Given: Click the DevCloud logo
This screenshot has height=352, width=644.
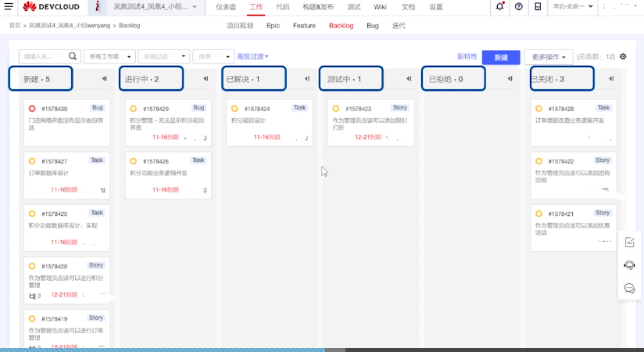Looking at the screenshot, I should click(52, 6).
